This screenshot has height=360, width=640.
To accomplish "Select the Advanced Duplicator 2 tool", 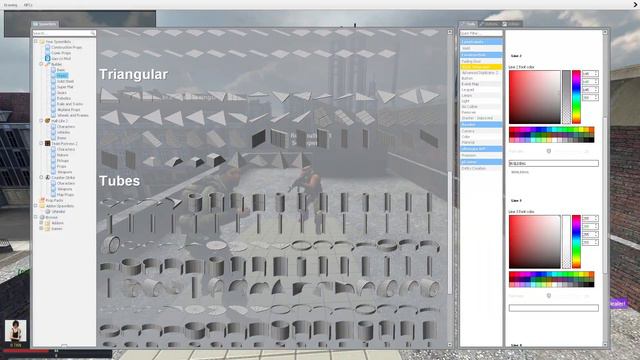I will [x=481, y=73].
